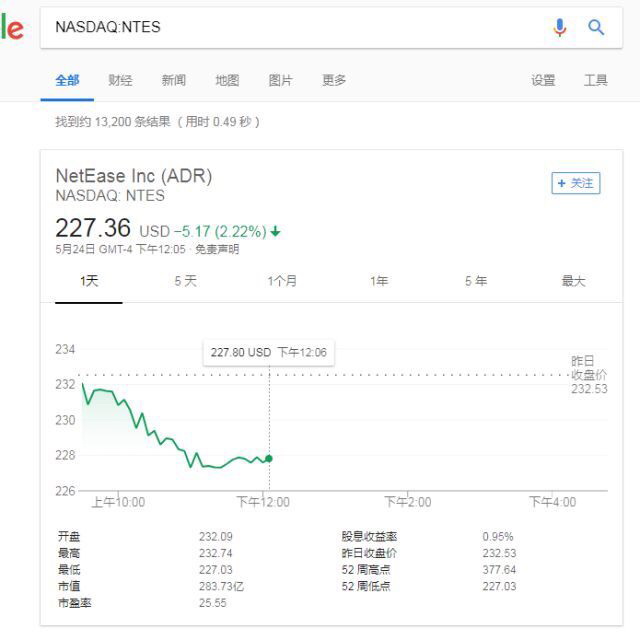This screenshot has height=640, width=640.
Task: Click the Google logo
Action: 12,27
